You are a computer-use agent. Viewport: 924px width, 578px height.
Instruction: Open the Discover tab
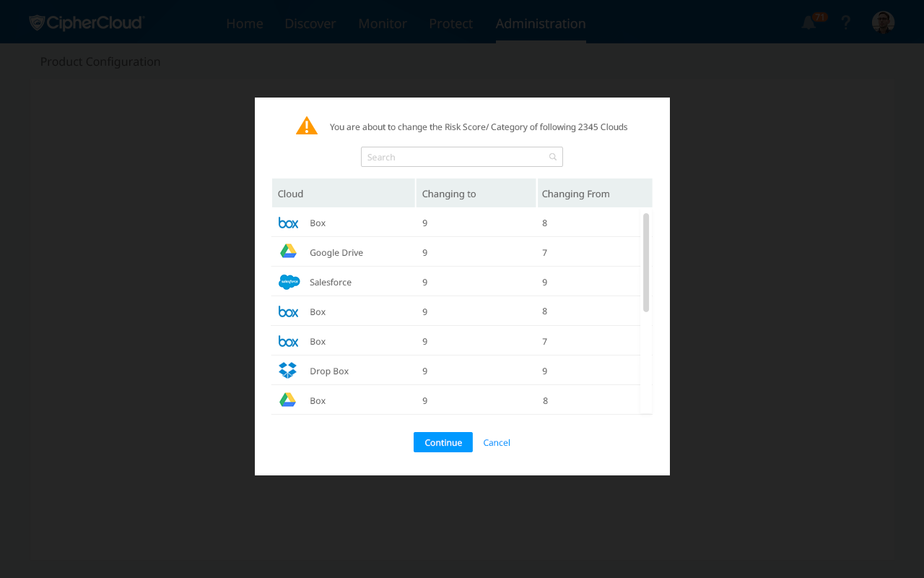pyautogui.click(x=310, y=23)
